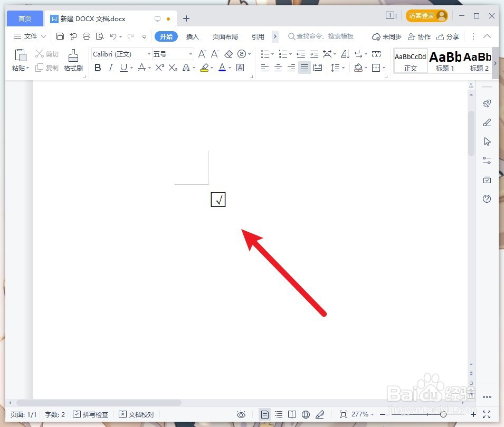Expand quick access toolbar customize arrow

click(144, 36)
